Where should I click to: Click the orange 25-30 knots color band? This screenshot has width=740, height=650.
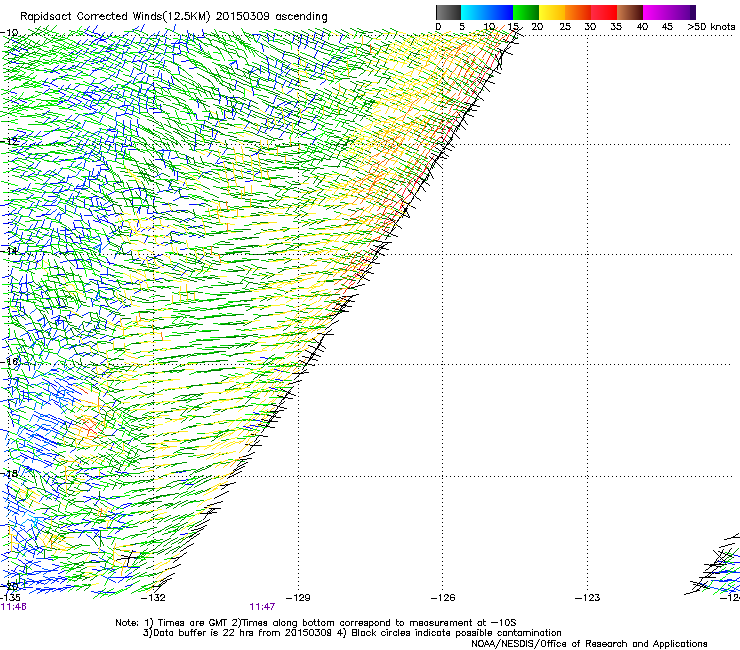578,12
